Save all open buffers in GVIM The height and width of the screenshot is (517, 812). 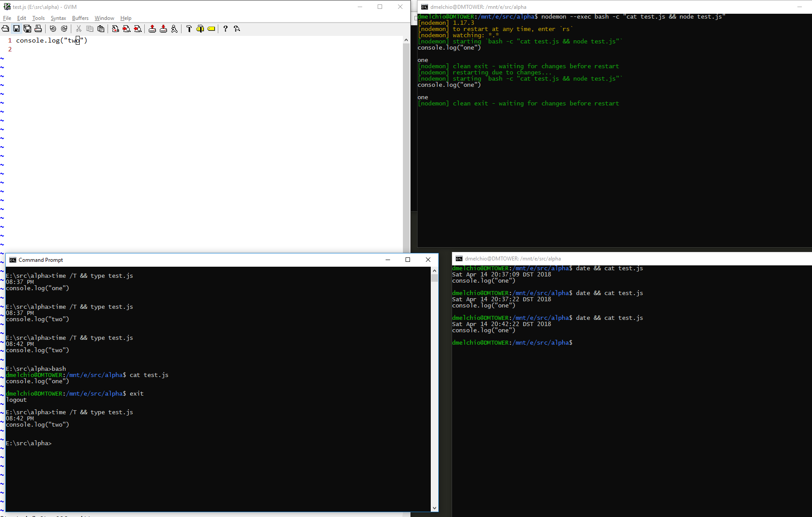[27, 28]
